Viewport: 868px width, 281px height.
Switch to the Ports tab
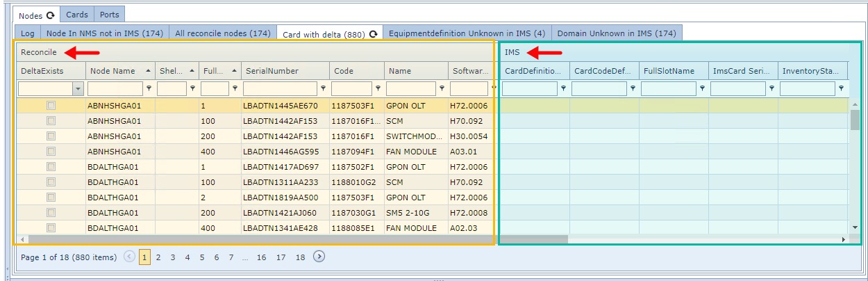coord(109,15)
